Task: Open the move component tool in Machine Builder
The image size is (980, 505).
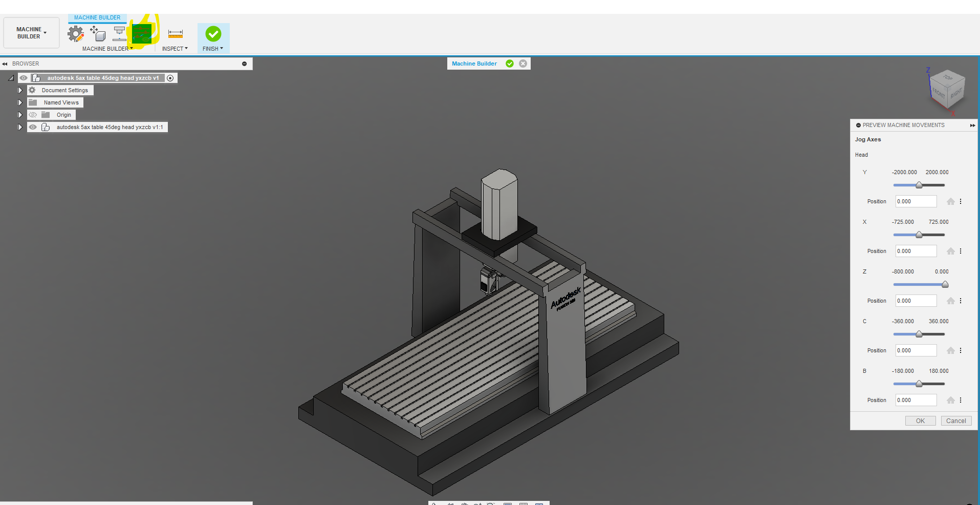Action: (x=97, y=34)
